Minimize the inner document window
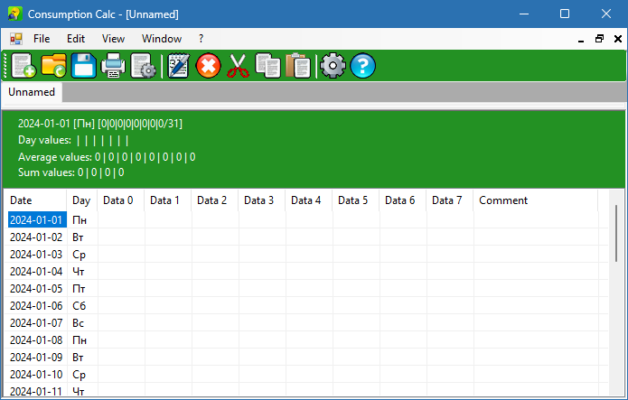 [x=581, y=39]
